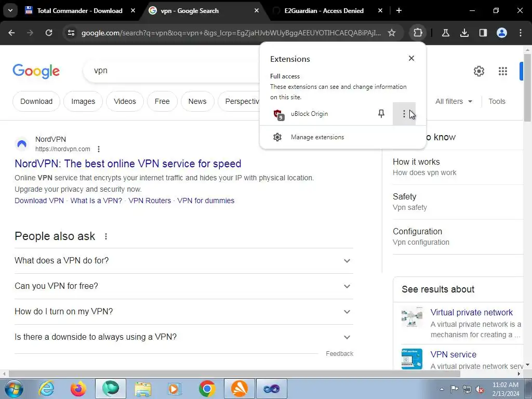Open File Explorer folder on taskbar
Viewport: 532px width, 399px height.
coord(143,389)
